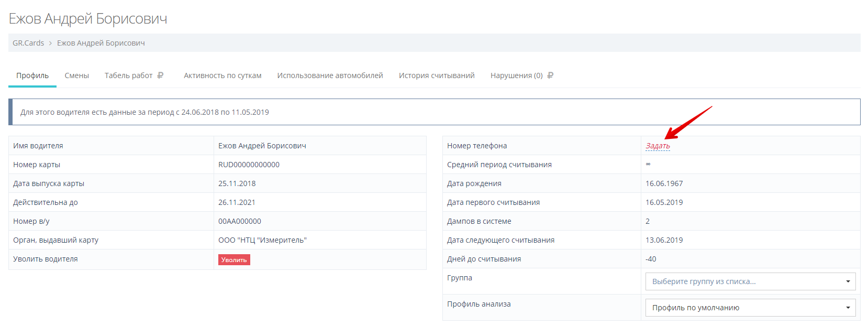Image resolution: width=868 pixels, height=326 pixels.
Task: Click the Дней до считывания label
Action: click(484, 259)
